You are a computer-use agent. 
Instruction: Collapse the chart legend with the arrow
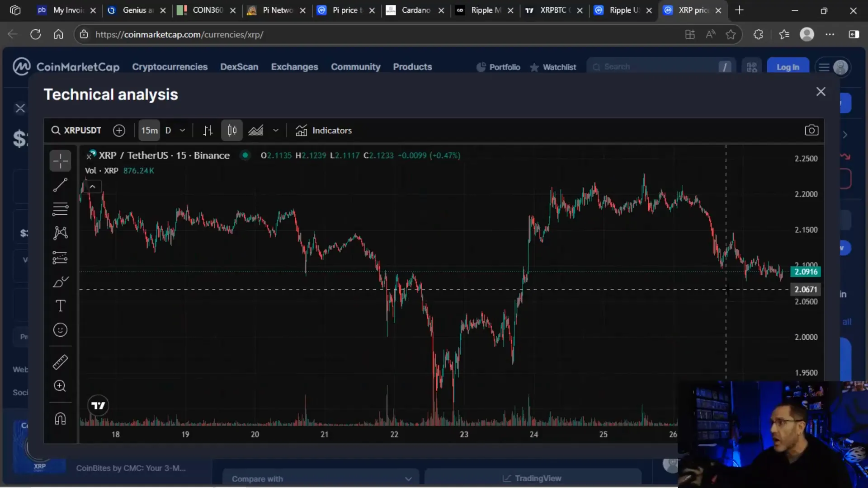pos(92,187)
